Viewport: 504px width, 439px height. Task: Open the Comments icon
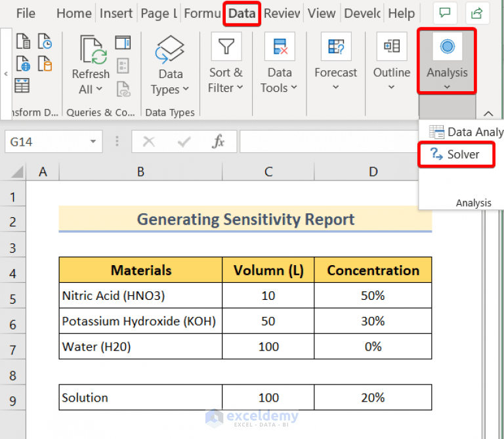[x=445, y=13]
